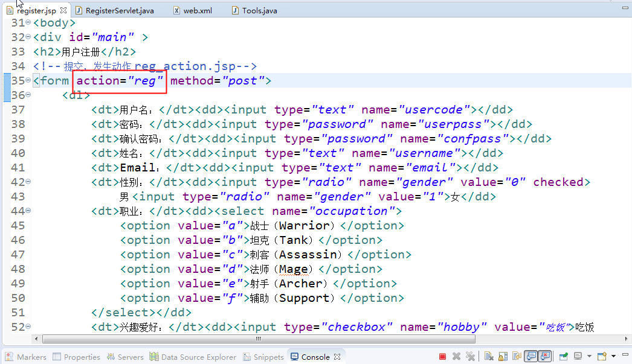
Task: Collapse the div fold on line 32
Action: [28, 37]
